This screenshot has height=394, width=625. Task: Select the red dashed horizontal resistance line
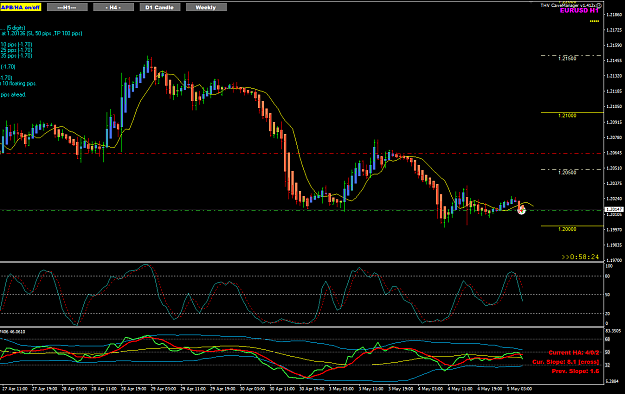coord(301,154)
